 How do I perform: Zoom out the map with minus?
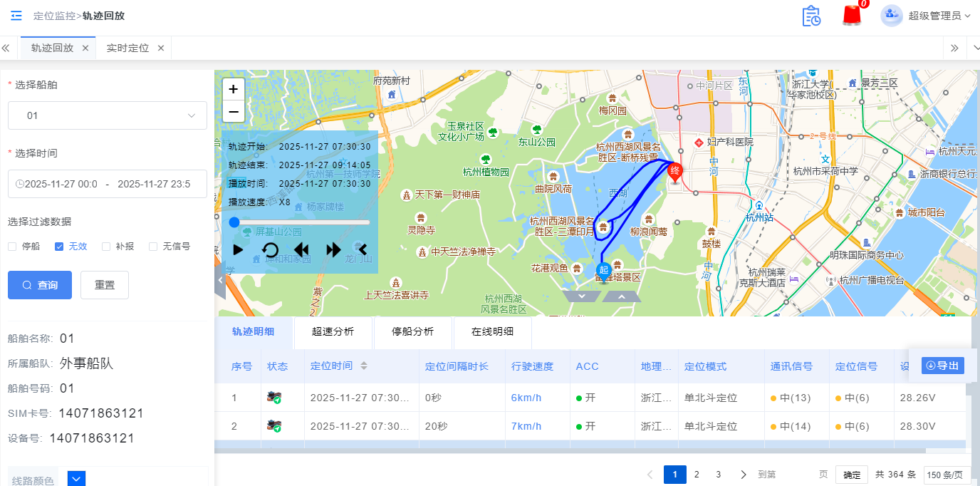point(233,111)
